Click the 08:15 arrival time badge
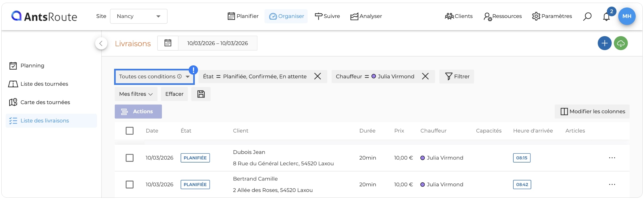Viewport: 644px width, 200px height. click(522, 158)
